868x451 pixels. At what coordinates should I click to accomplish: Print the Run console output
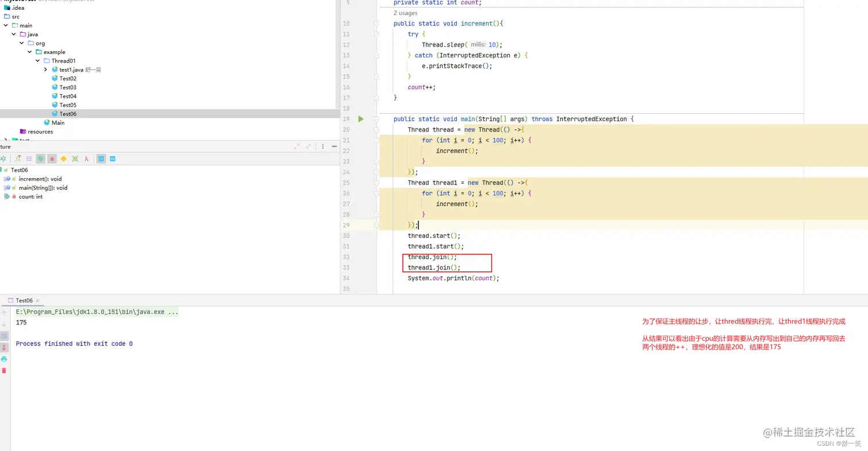pyautogui.click(x=4, y=359)
